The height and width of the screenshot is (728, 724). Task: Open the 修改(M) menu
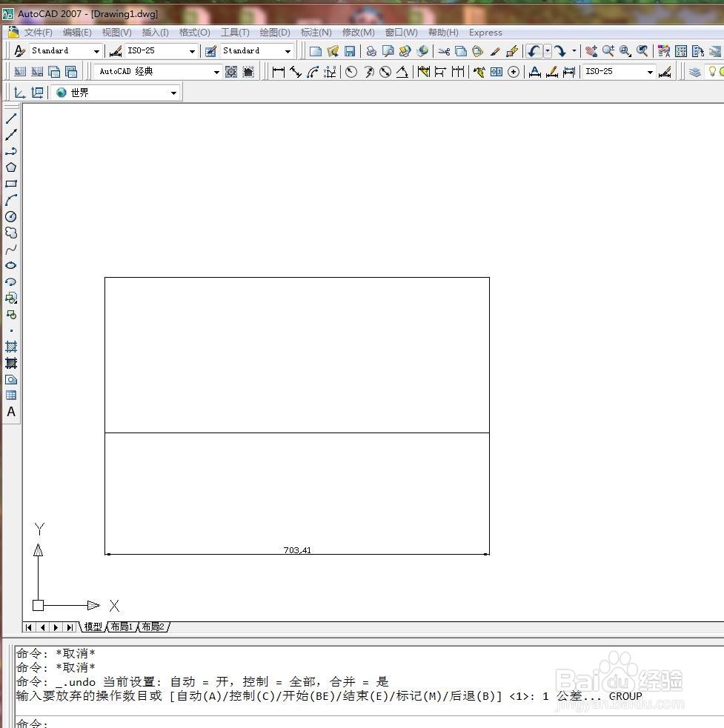coord(358,33)
